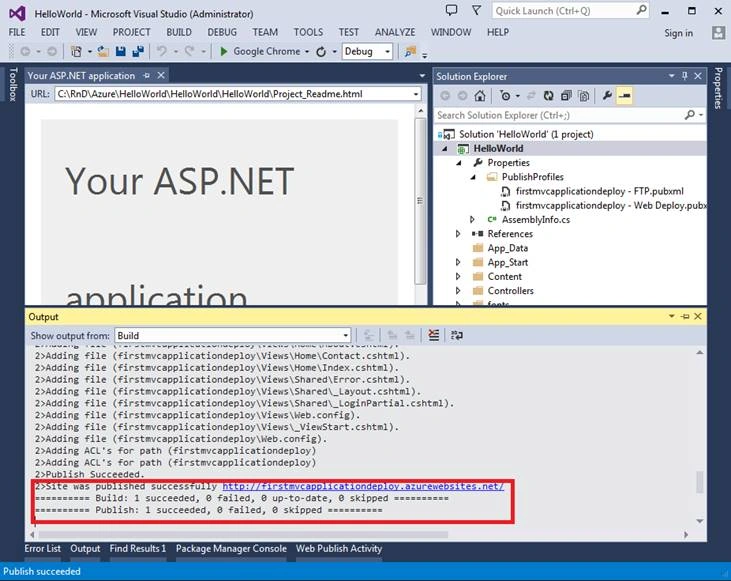731x581 pixels.
Task: Clear All in the Output window toolbar
Action: pyautogui.click(x=434, y=335)
